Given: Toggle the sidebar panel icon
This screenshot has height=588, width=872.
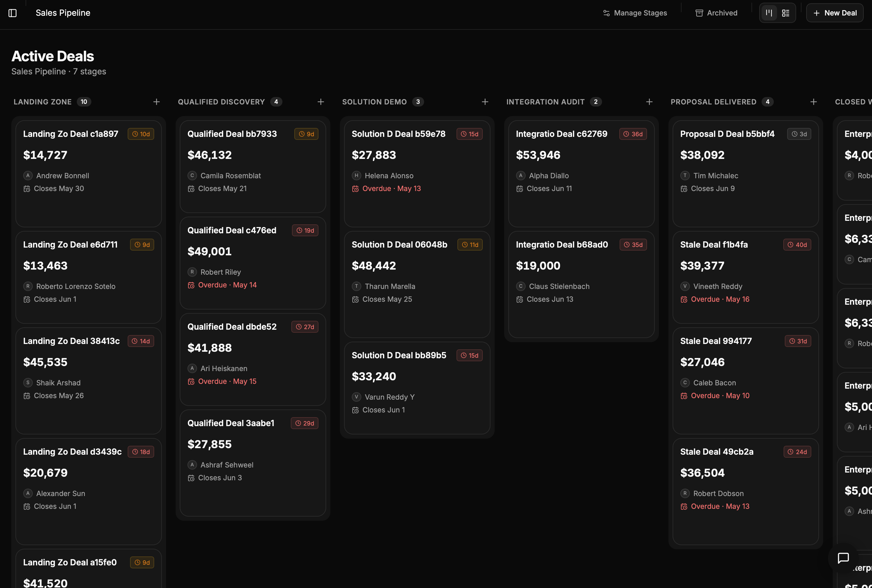Looking at the screenshot, I should coord(12,13).
